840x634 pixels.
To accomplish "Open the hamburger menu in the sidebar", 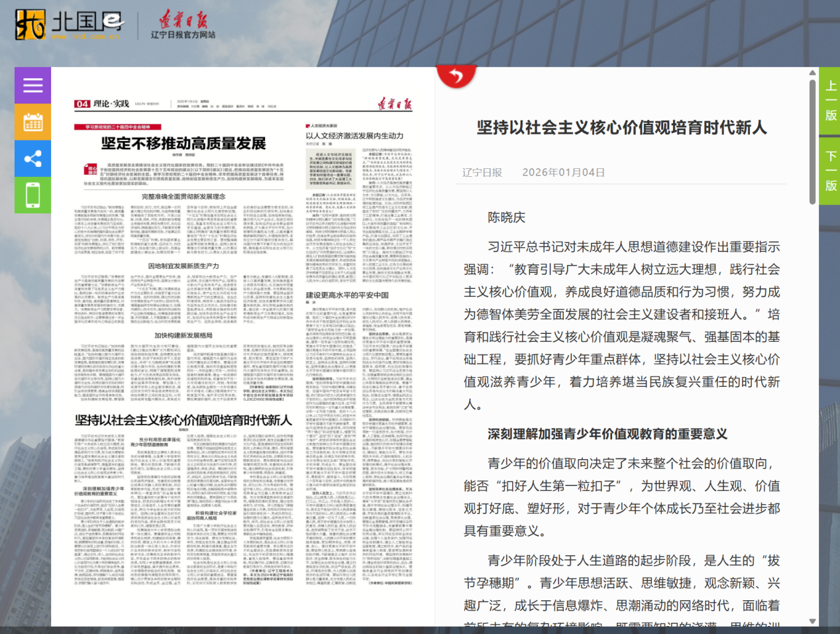I will point(32,85).
